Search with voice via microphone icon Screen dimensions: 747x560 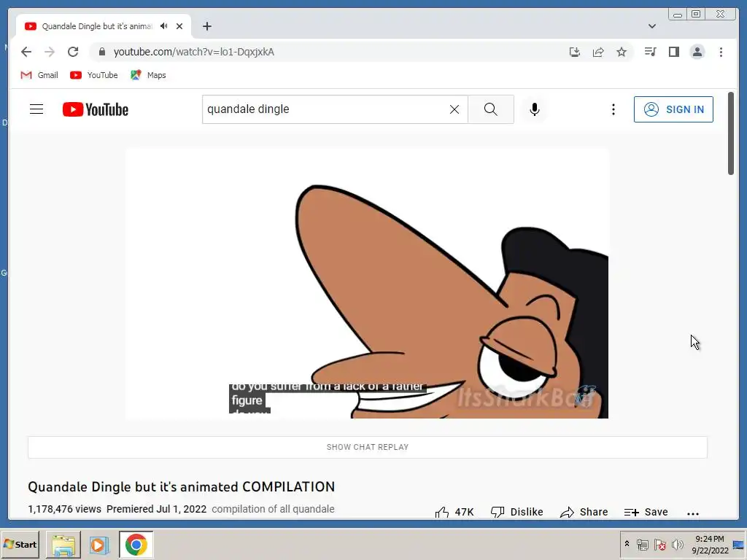pyautogui.click(x=535, y=109)
